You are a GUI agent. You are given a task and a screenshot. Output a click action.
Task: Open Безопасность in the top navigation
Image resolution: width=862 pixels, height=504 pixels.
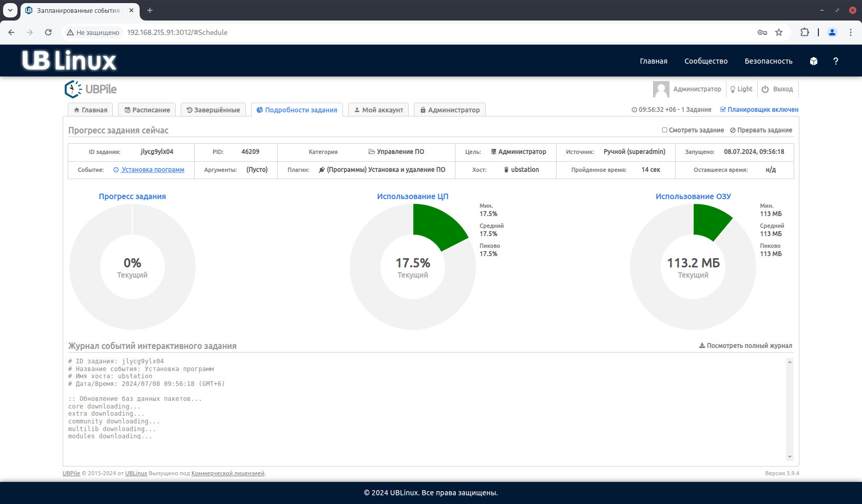tap(769, 61)
